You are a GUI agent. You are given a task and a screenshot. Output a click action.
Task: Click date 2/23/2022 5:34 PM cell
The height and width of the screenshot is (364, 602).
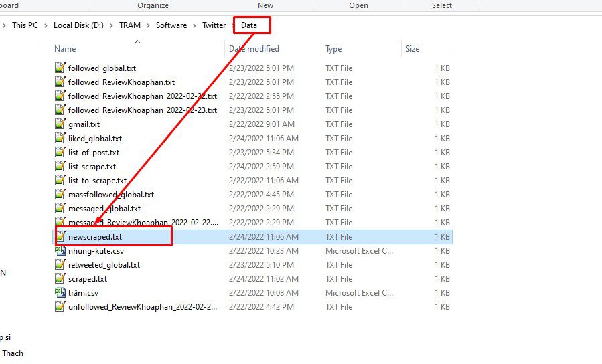pos(261,153)
